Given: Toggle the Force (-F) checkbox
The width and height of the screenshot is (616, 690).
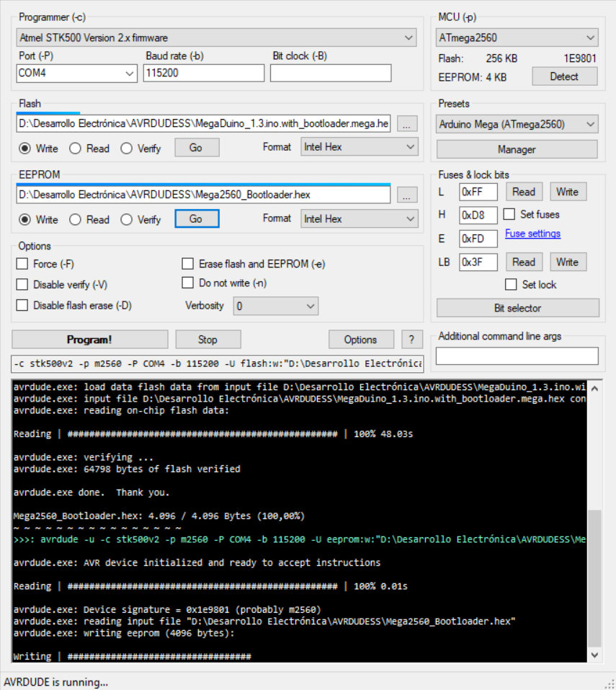Looking at the screenshot, I should [x=22, y=264].
